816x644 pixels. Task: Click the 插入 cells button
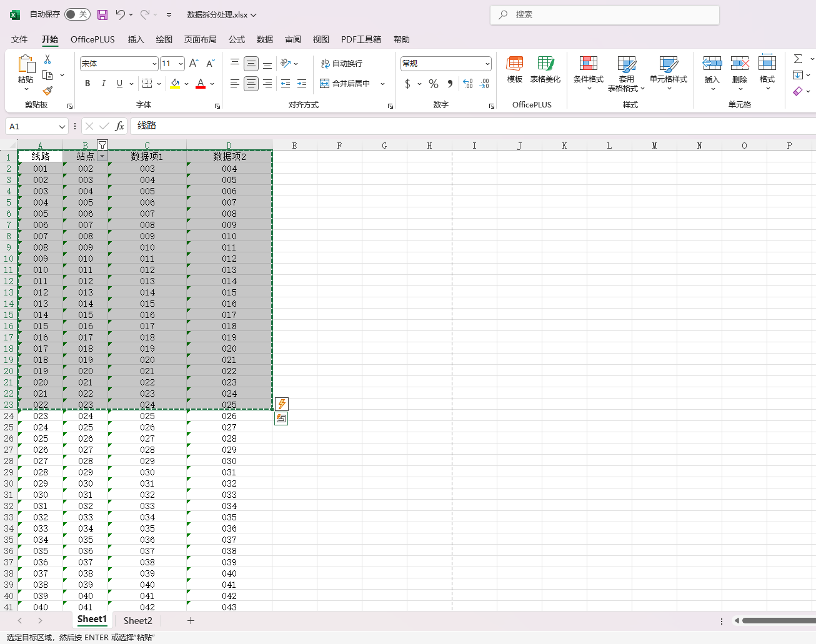point(712,72)
